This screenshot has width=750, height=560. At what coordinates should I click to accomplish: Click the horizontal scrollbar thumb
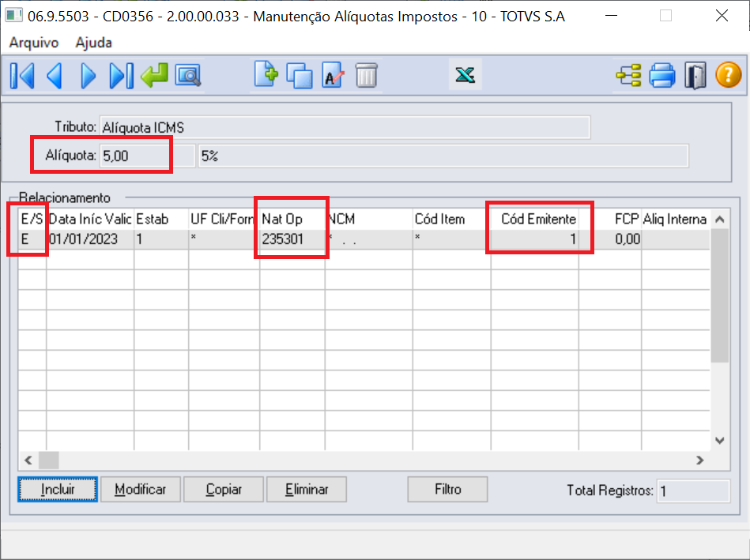tap(49, 460)
